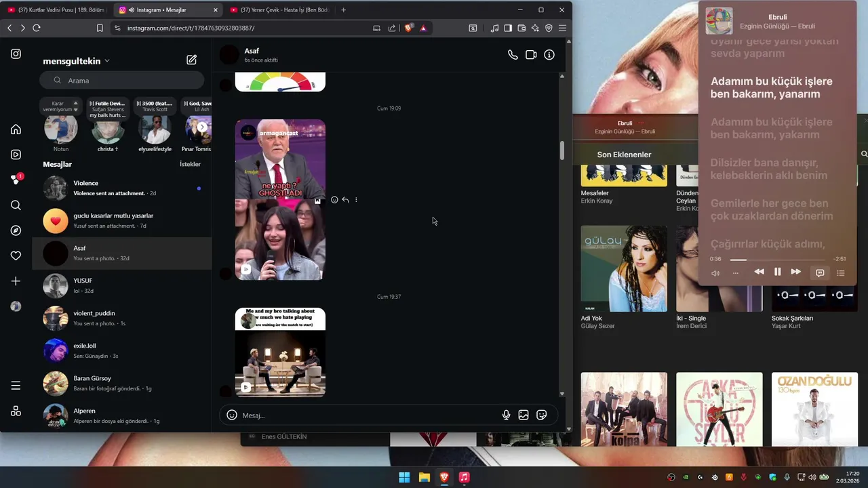This screenshot has height=488, width=868.
Task: Pause the Ebruli song in mini player
Action: [777, 272]
